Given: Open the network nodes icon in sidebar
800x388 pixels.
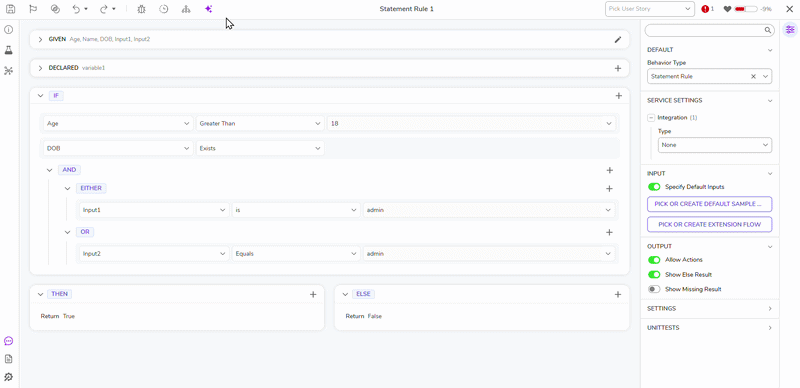Looking at the screenshot, I should click(x=8, y=70).
